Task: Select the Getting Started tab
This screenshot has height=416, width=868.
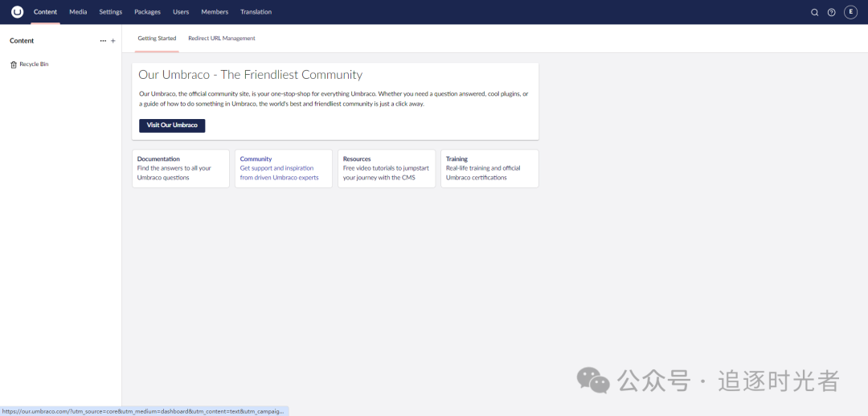Action: pyautogui.click(x=157, y=39)
